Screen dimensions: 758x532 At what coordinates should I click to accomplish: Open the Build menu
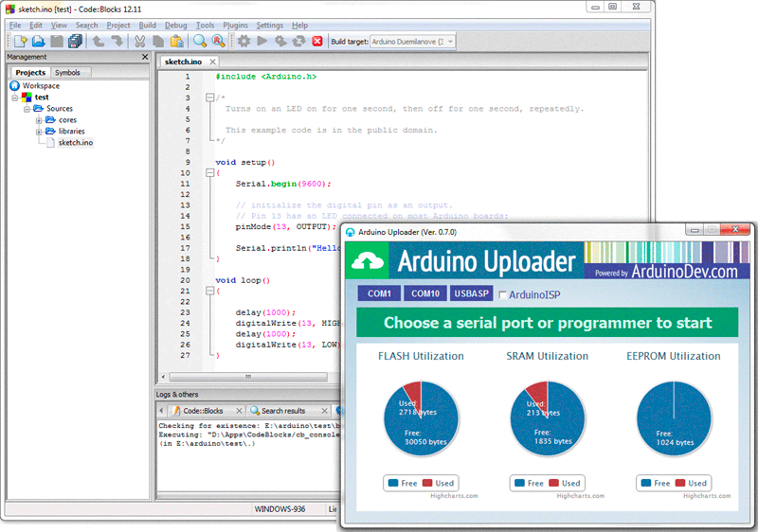coord(148,26)
